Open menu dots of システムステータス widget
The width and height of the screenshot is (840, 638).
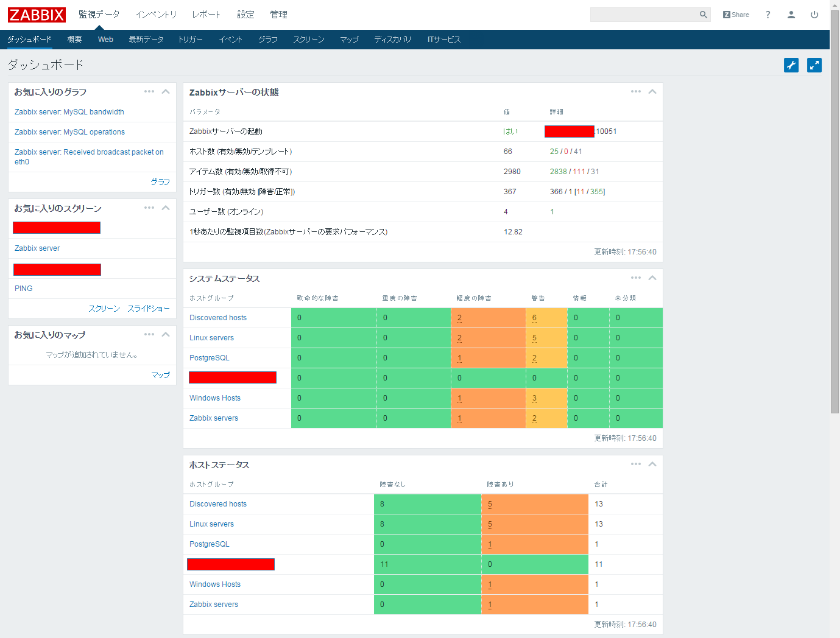(x=636, y=278)
